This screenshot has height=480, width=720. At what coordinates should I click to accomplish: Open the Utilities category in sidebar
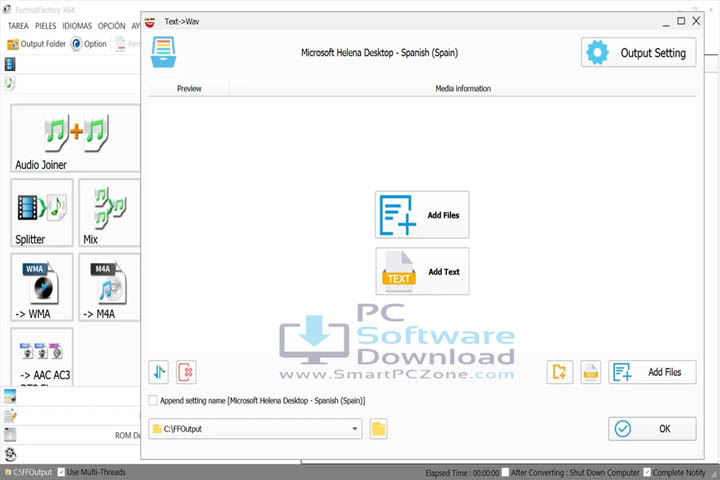coord(10,454)
